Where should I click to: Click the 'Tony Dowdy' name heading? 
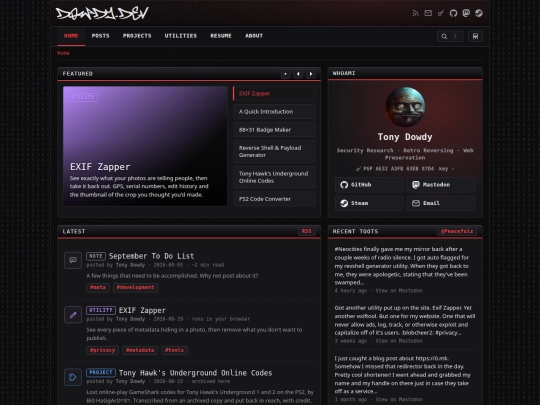tap(405, 137)
